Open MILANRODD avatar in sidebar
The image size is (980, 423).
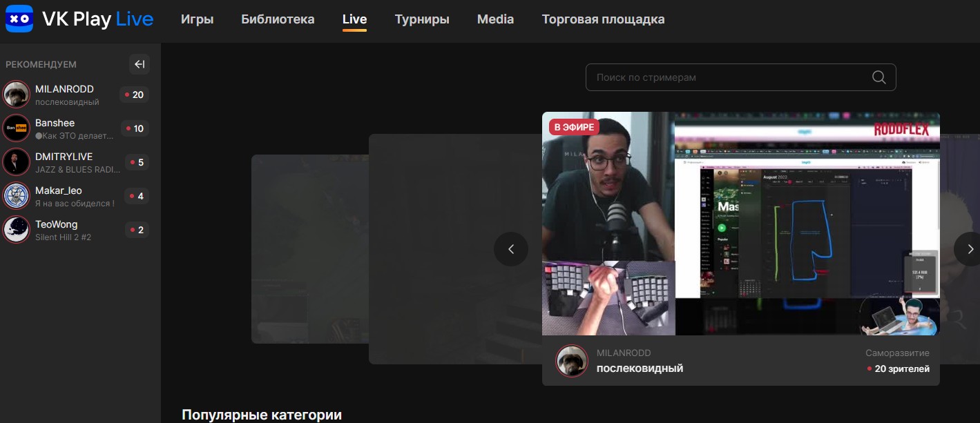[17, 95]
